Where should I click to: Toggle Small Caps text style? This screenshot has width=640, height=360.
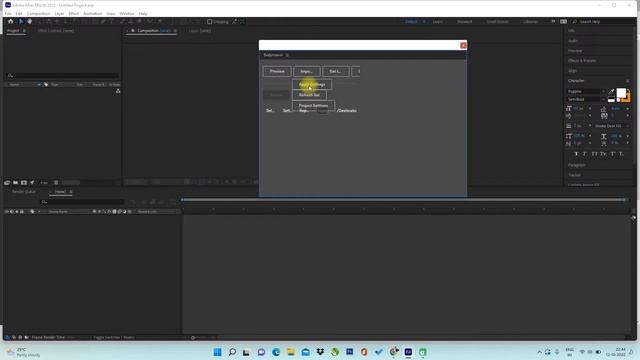(x=603, y=154)
